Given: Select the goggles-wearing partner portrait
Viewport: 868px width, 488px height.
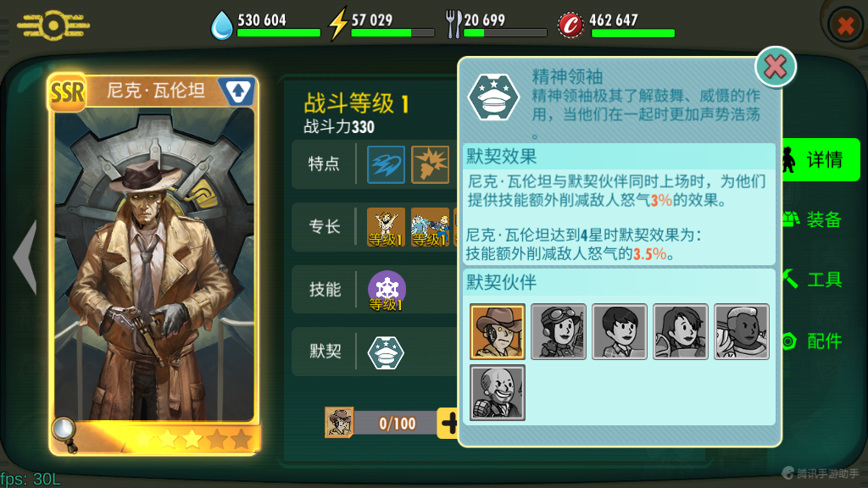Looking at the screenshot, I should (558, 331).
